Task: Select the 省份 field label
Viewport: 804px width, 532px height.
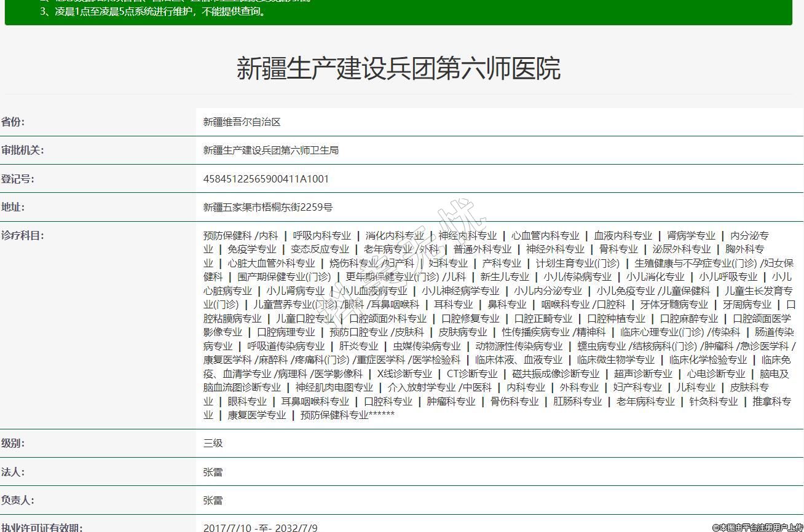Action: click(13, 122)
